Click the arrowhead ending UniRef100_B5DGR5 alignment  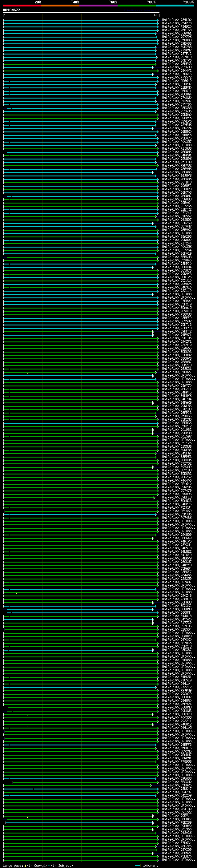tap(151, 785)
